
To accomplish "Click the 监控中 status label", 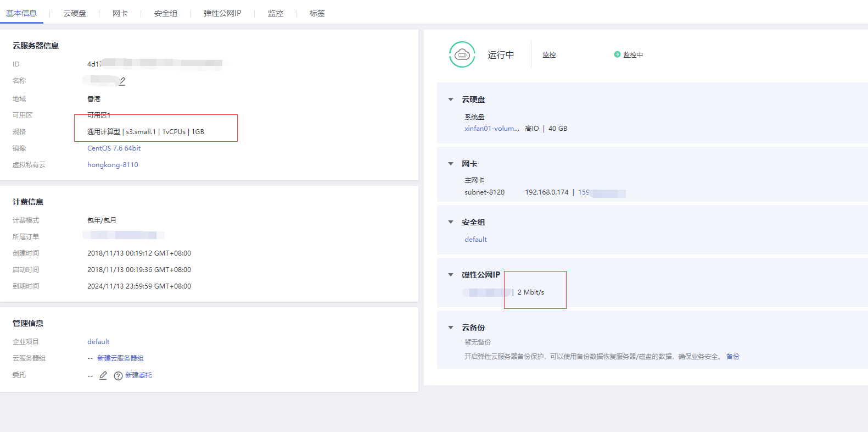I will [633, 55].
